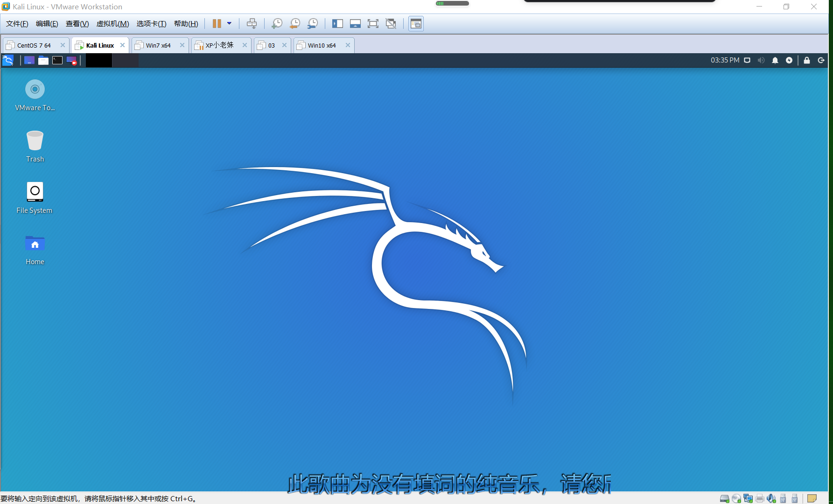833x504 pixels.
Task: Toggle the volume control in Kali panel
Action: pos(761,60)
